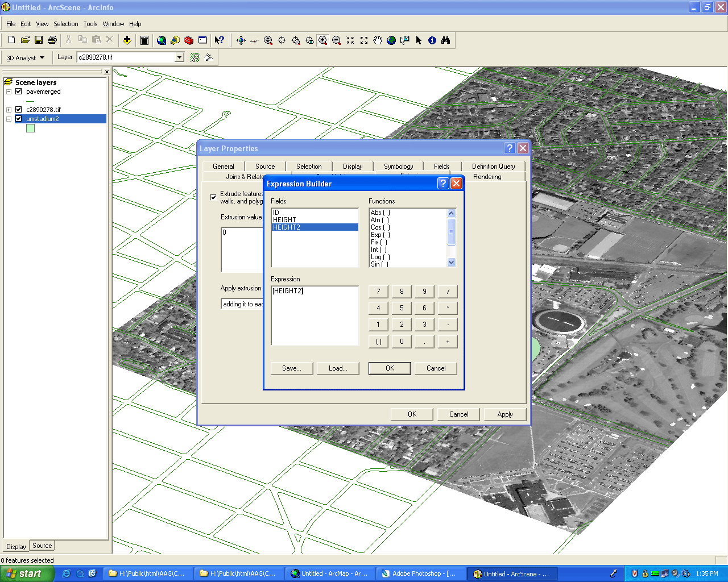Screen dimensions: 728x582
Task: Click the Load... button
Action: click(x=338, y=368)
